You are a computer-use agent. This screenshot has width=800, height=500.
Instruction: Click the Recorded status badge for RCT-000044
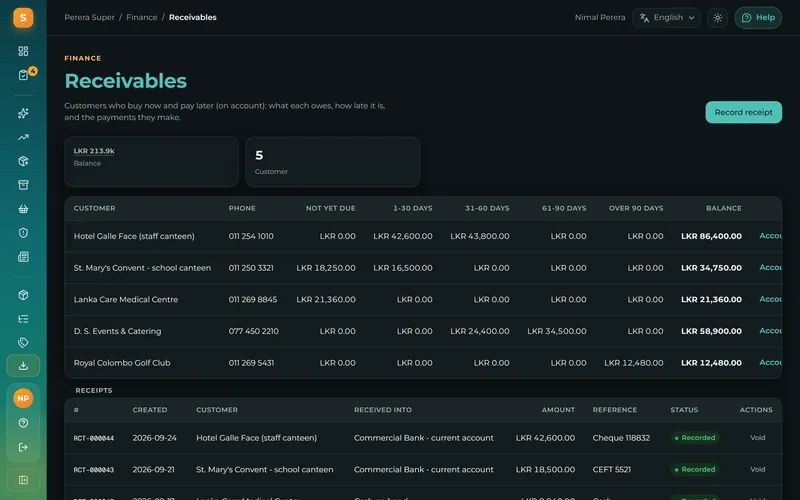(695, 438)
